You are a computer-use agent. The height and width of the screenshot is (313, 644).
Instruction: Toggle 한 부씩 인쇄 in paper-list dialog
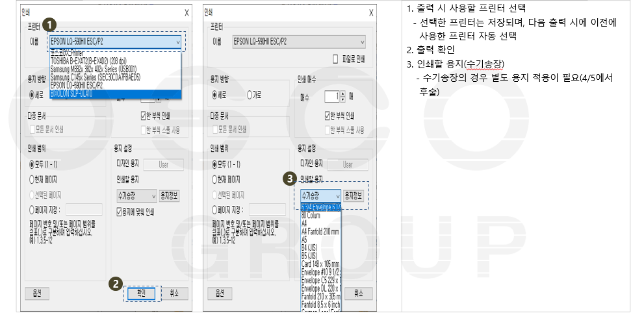pos(339,116)
